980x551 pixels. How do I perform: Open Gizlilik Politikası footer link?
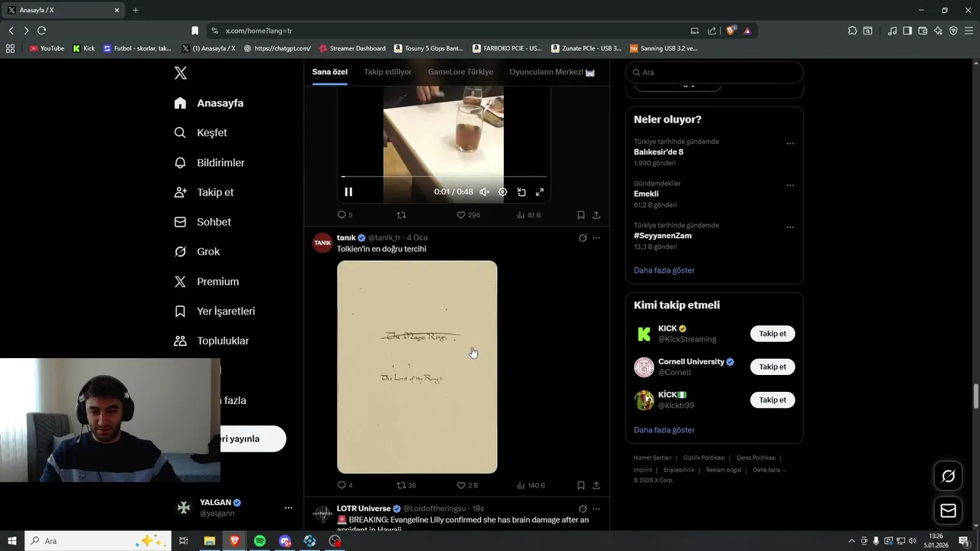(704, 458)
